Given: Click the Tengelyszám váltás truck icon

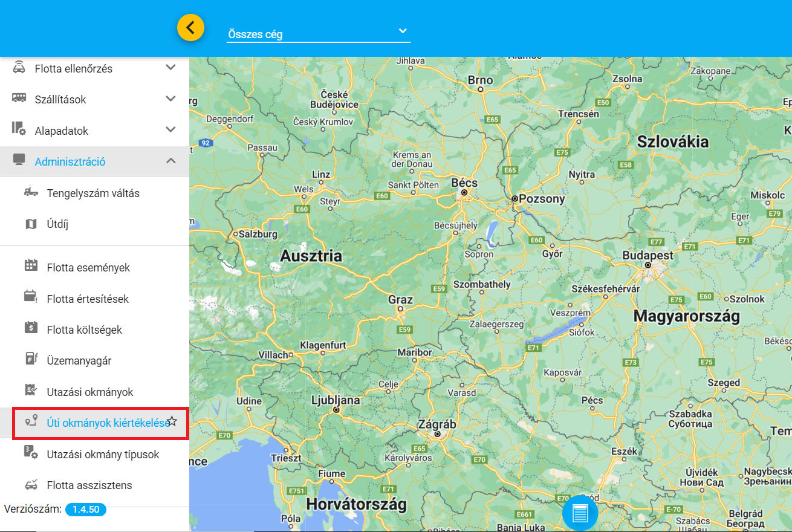Looking at the screenshot, I should pos(31,193).
